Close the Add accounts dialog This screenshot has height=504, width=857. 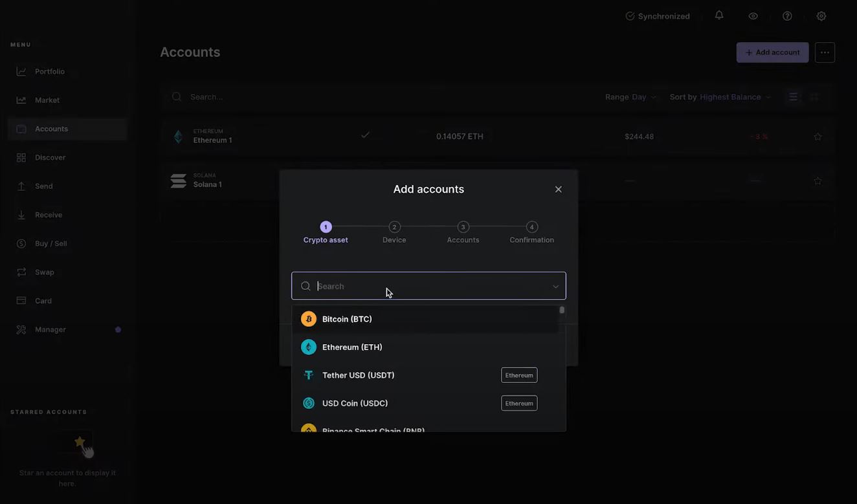pos(558,190)
